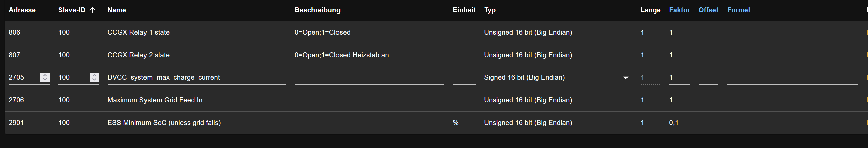The width and height of the screenshot is (868, 148).
Task: Click the empty Offset field in row 2705
Action: (x=708, y=78)
